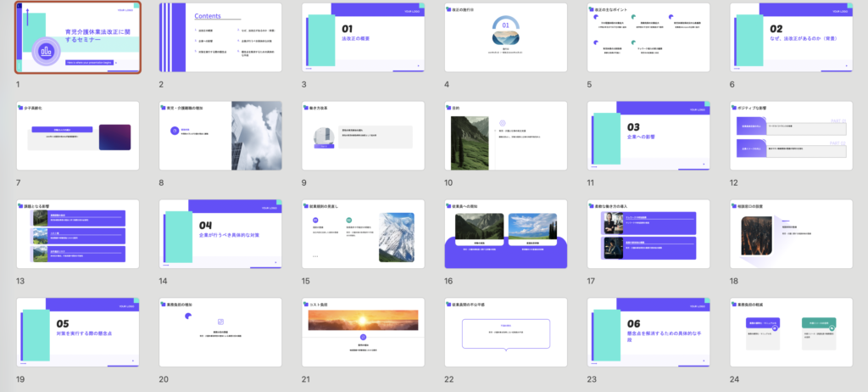This screenshot has width=868, height=392.
Task: Select the ポジティブな影響 slide thumbnail
Action: (x=791, y=135)
